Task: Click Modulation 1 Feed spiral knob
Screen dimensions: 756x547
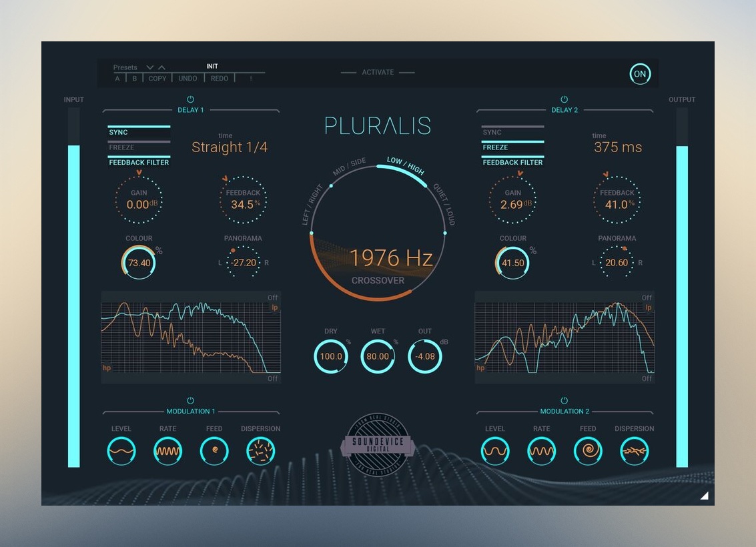Action: tap(214, 452)
